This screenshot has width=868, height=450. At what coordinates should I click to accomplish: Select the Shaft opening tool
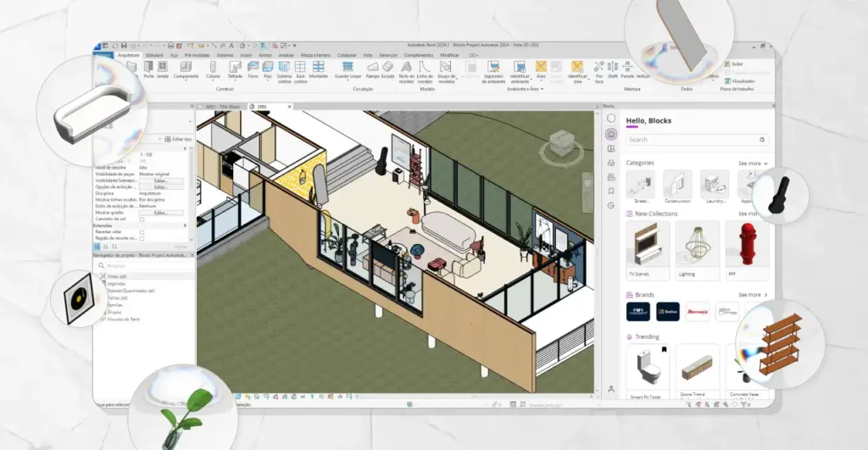pos(612,69)
